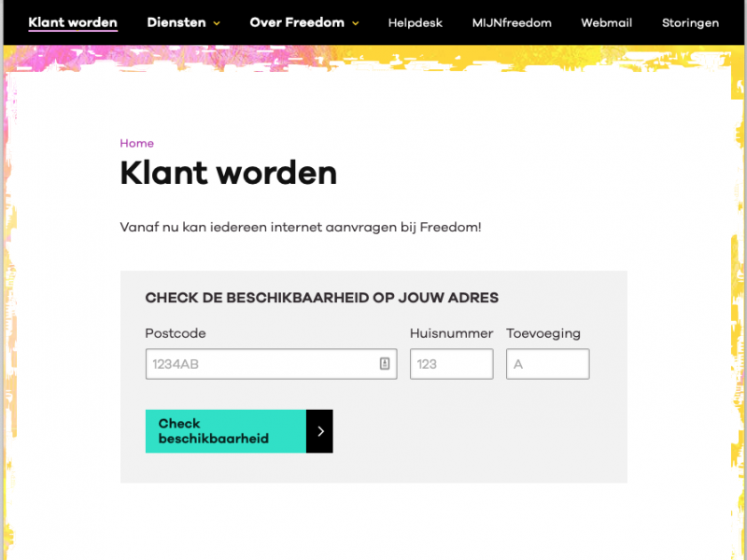Image resolution: width=747 pixels, height=560 pixels.
Task: Click the Klant worden page heading
Action: (229, 173)
